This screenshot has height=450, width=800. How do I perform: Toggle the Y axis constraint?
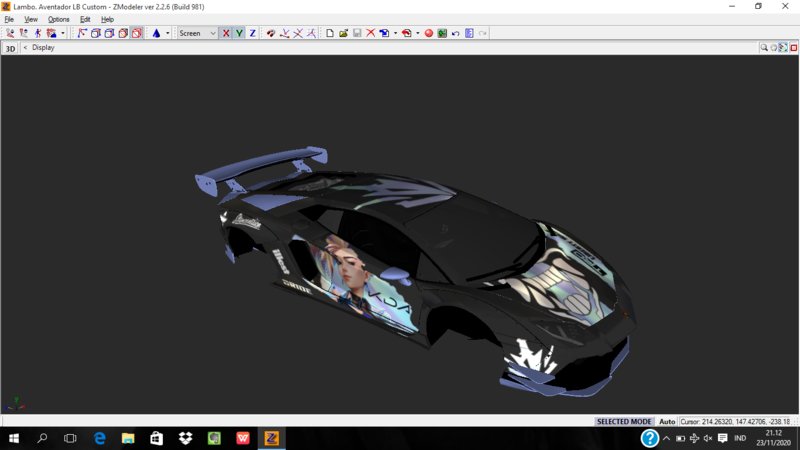click(239, 33)
